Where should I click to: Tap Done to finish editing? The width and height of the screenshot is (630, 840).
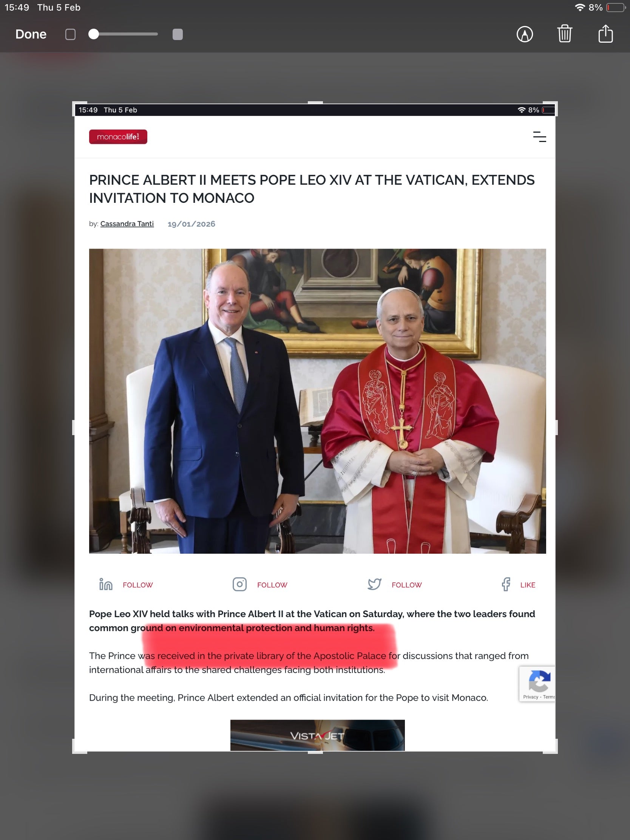(31, 34)
